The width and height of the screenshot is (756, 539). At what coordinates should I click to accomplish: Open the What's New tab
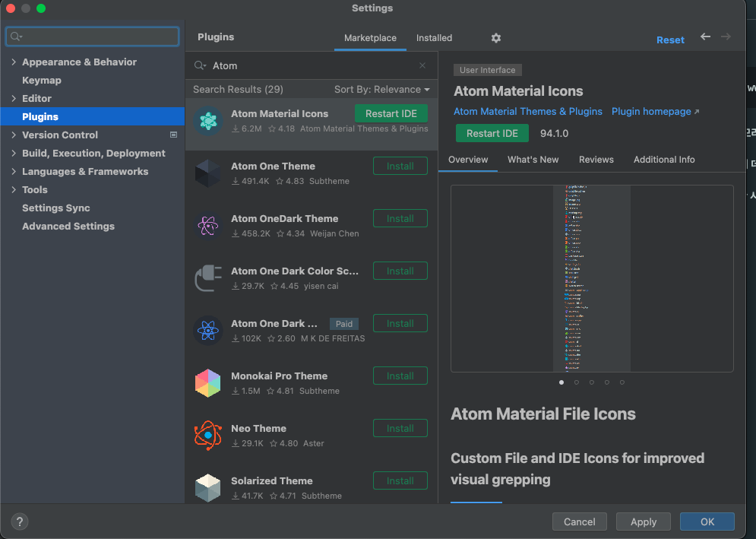click(533, 159)
